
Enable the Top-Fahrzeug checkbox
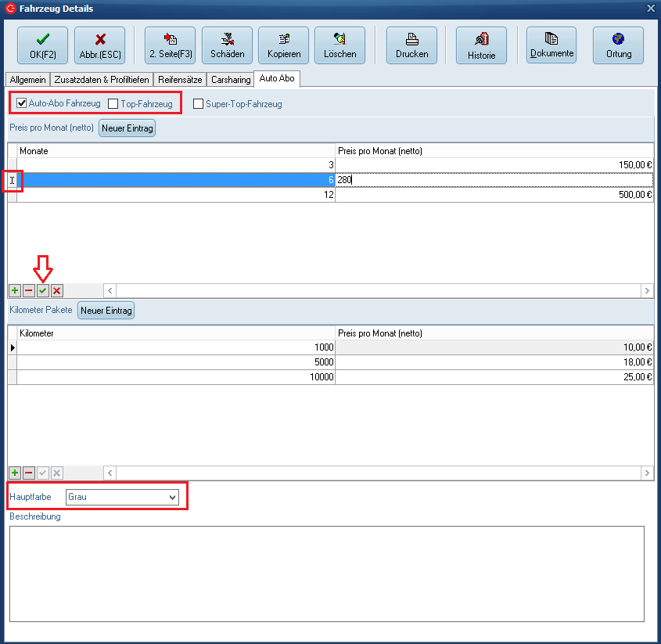coord(113,103)
